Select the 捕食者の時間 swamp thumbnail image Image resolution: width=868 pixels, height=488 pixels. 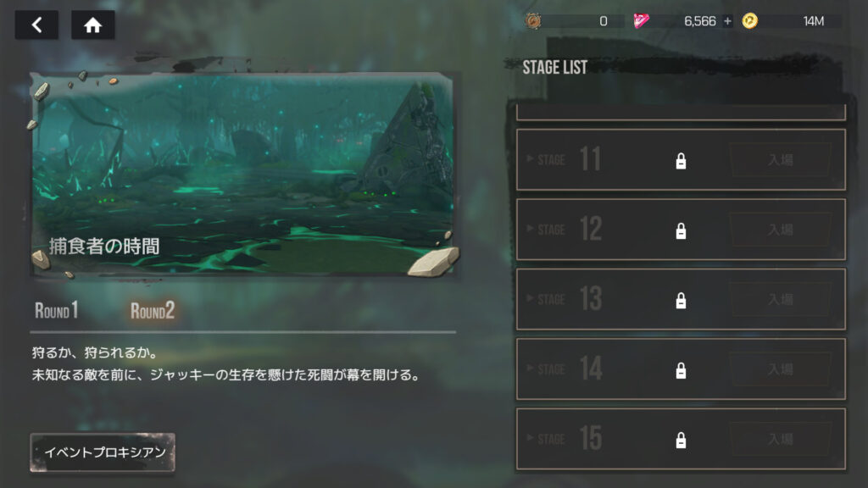click(242, 175)
